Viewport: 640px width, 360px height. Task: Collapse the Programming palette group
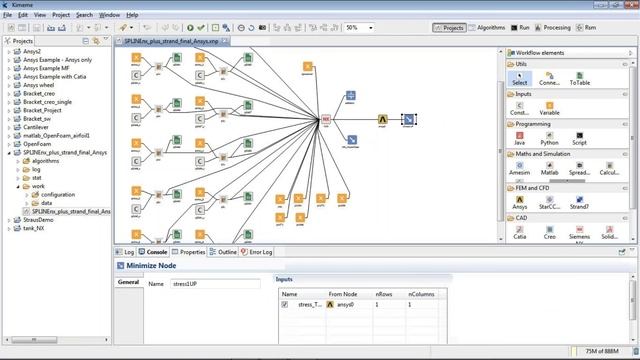pyautogui.click(x=625, y=124)
